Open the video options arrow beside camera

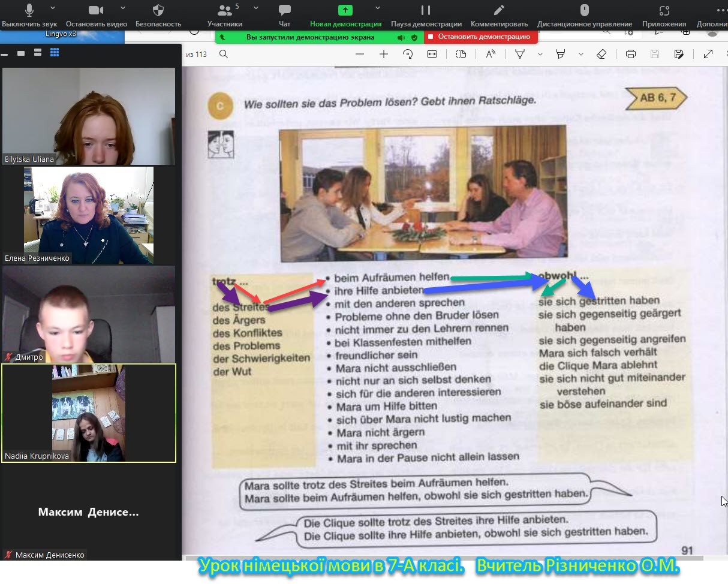pos(123,8)
